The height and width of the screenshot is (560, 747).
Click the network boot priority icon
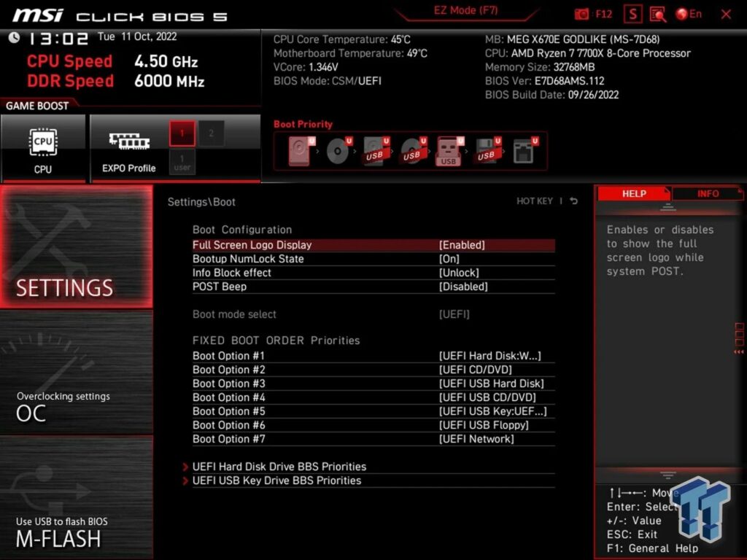coord(525,151)
